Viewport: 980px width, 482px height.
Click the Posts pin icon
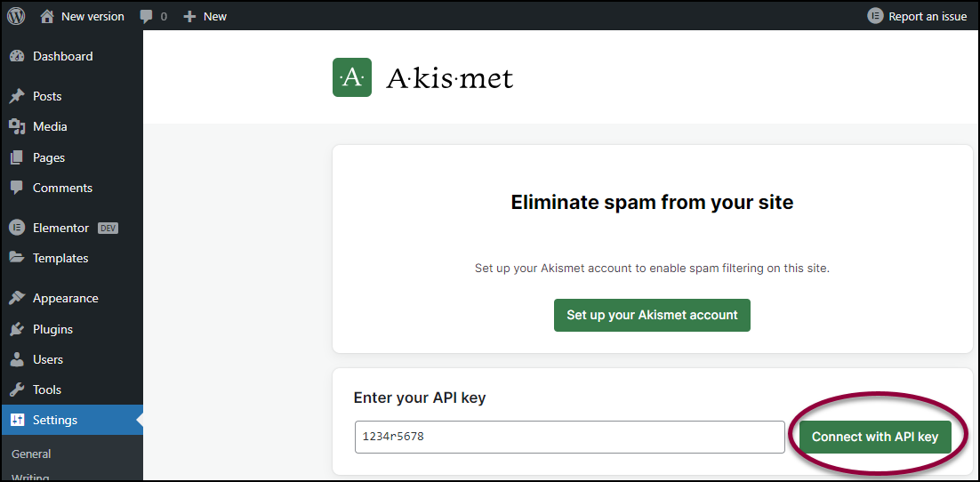[17, 96]
